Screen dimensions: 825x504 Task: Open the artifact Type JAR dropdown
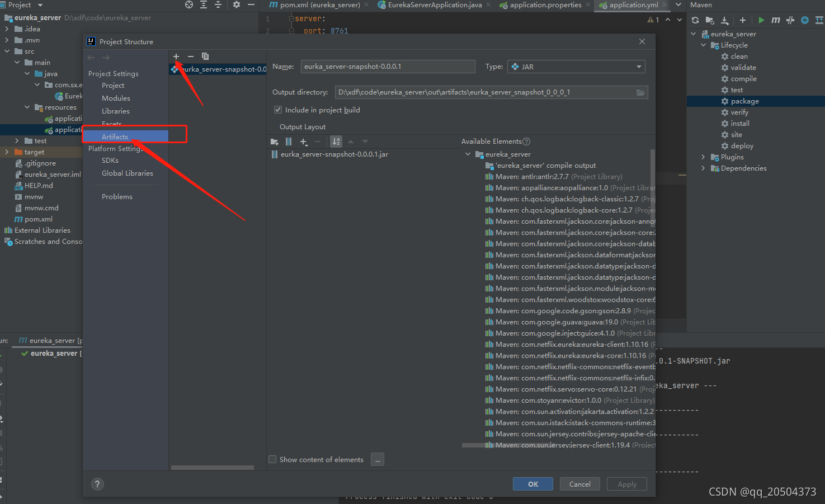(576, 67)
